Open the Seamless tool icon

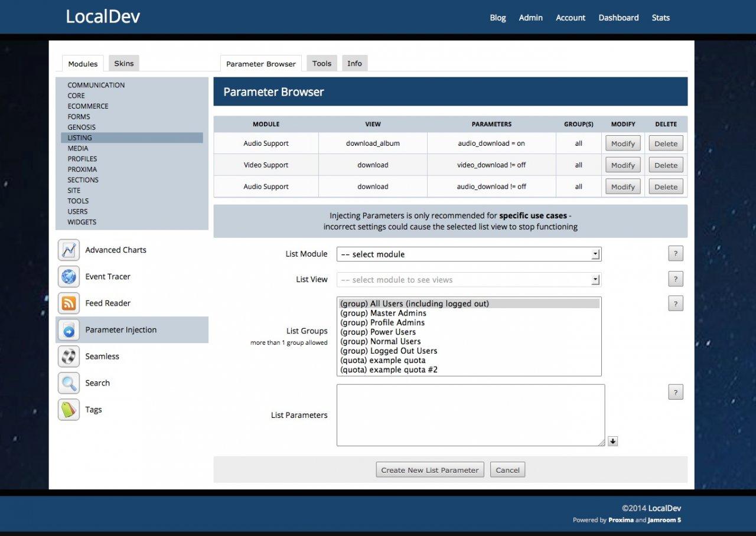[x=69, y=357]
